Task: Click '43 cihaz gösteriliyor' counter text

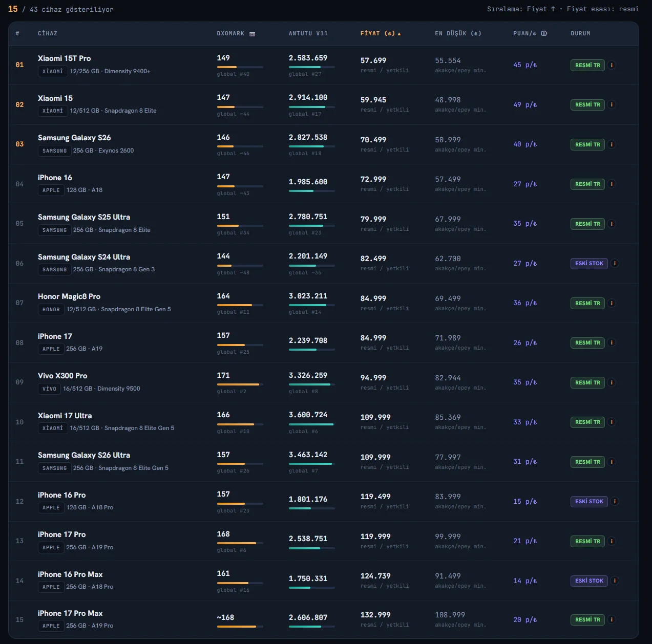Action: [x=72, y=9]
